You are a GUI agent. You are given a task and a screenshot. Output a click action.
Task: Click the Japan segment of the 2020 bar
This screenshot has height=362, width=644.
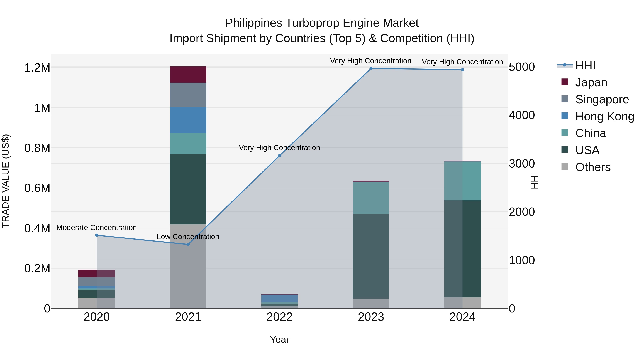[97, 274]
